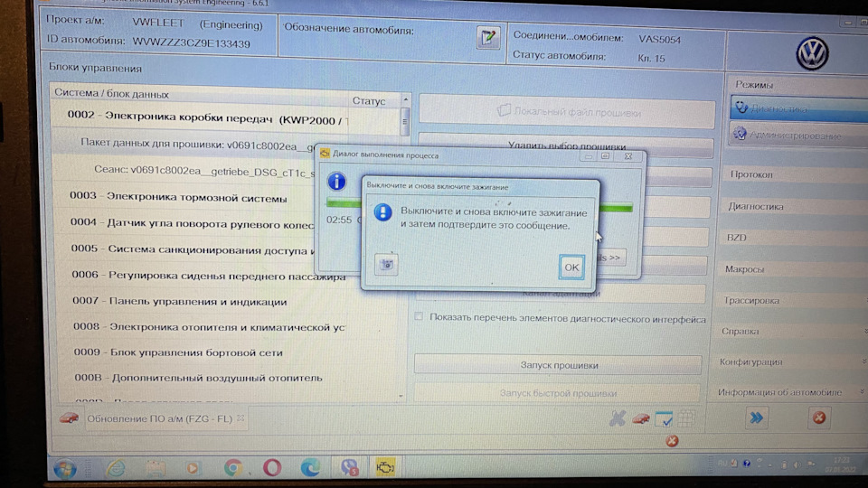Open the media player taskbar icon
868x488 pixels.
[192, 469]
